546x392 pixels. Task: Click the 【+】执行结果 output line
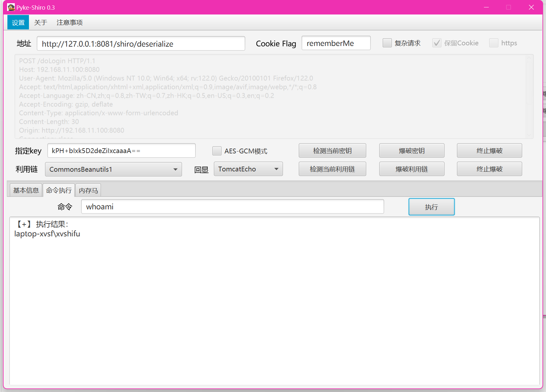click(41, 224)
